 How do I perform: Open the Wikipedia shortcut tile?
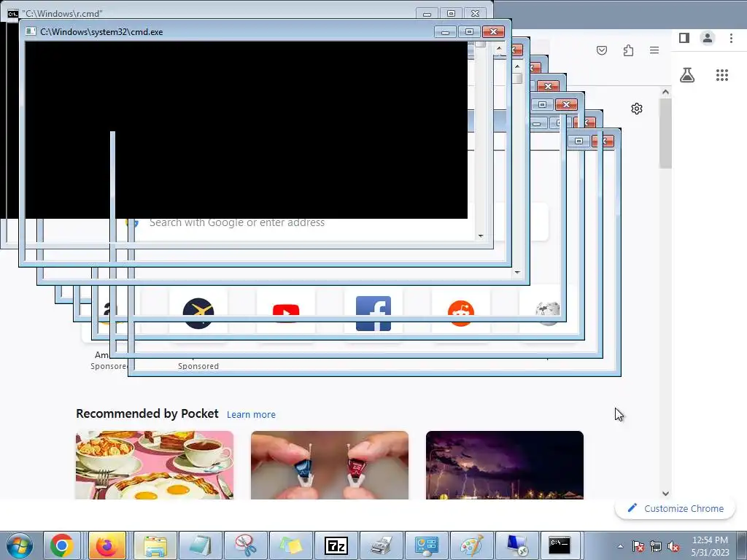[548, 313]
